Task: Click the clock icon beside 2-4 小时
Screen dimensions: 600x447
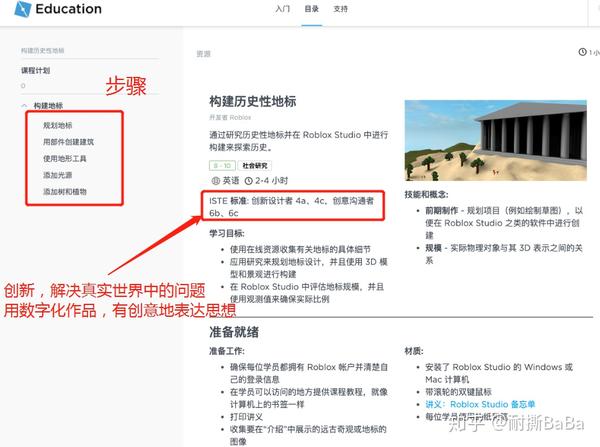Action: [x=249, y=181]
